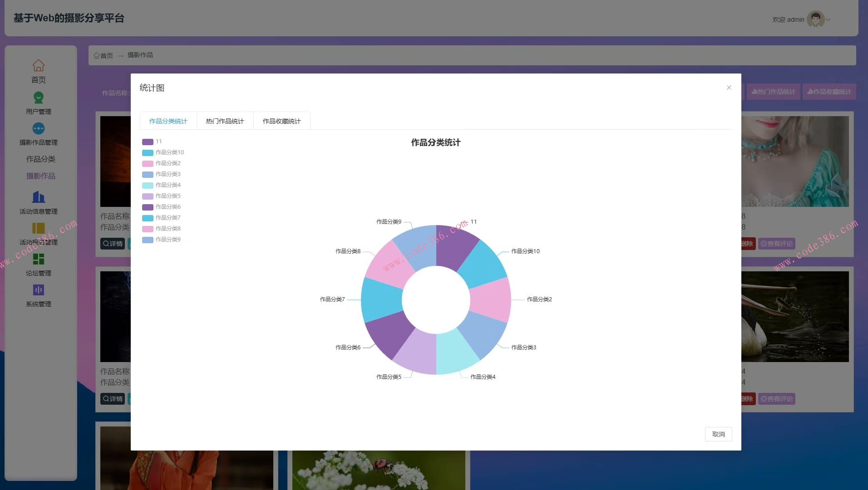Click the 欢迎 admin text
Image resolution: width=868 pixels, height=490 pixels.
[x=788, y=20]
